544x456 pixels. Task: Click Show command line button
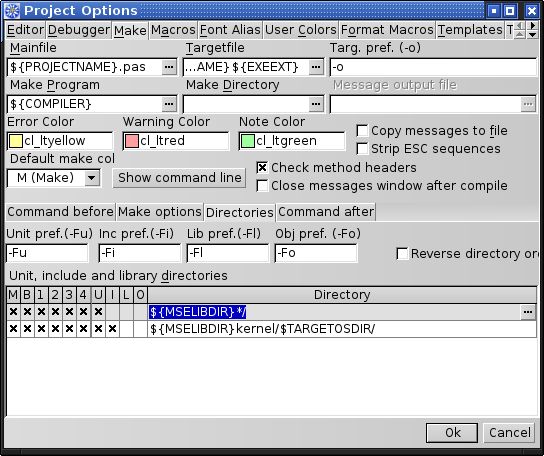point(179,178)
